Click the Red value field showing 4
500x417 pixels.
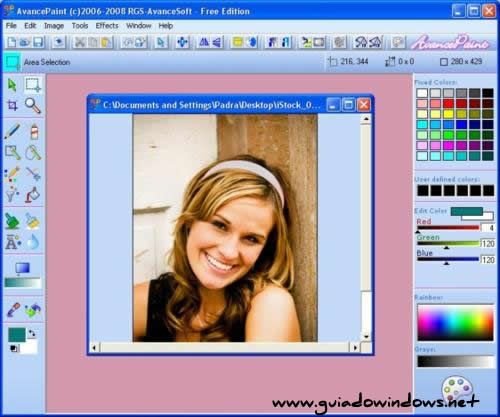pos(488,228)
